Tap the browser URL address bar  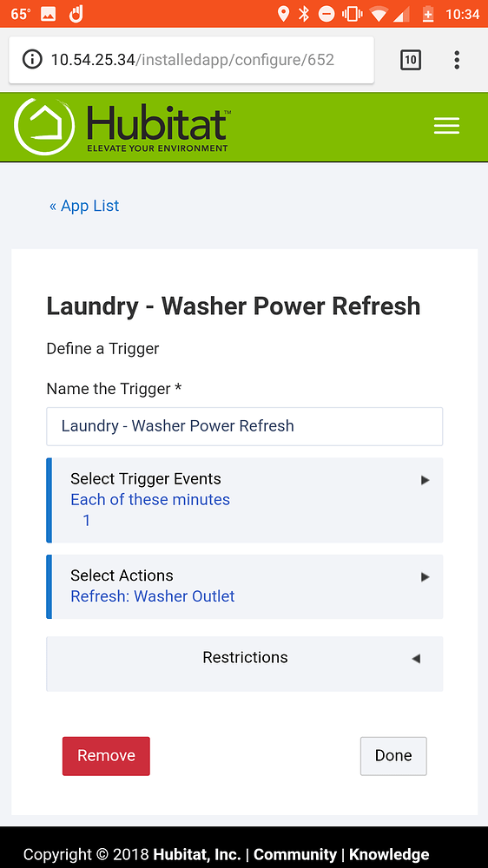(191, 60)
